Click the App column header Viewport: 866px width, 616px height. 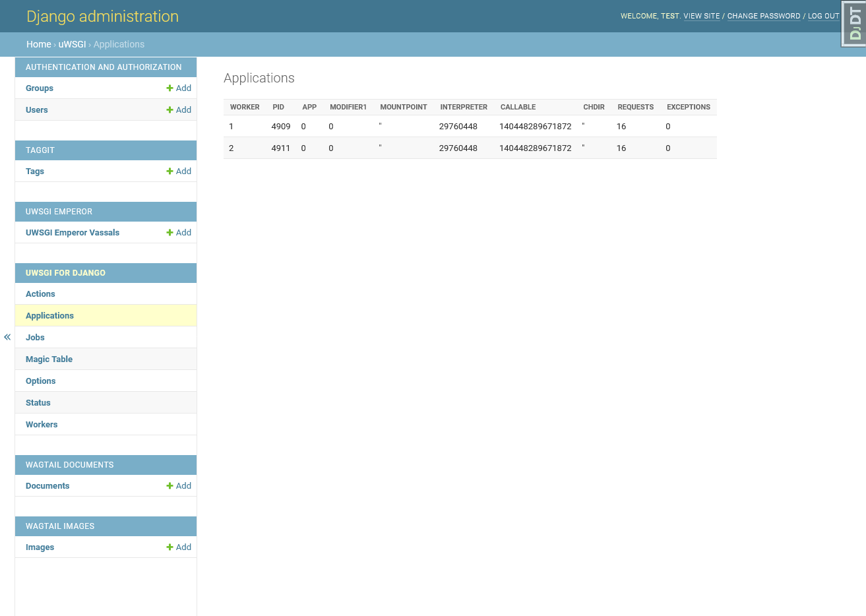click(309, 107)
